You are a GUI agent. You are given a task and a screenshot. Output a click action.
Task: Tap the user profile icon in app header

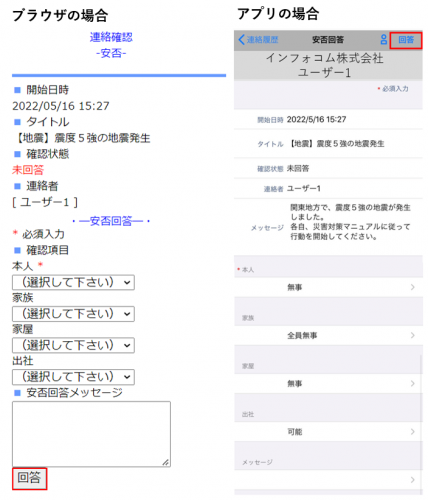click(384, 40)
